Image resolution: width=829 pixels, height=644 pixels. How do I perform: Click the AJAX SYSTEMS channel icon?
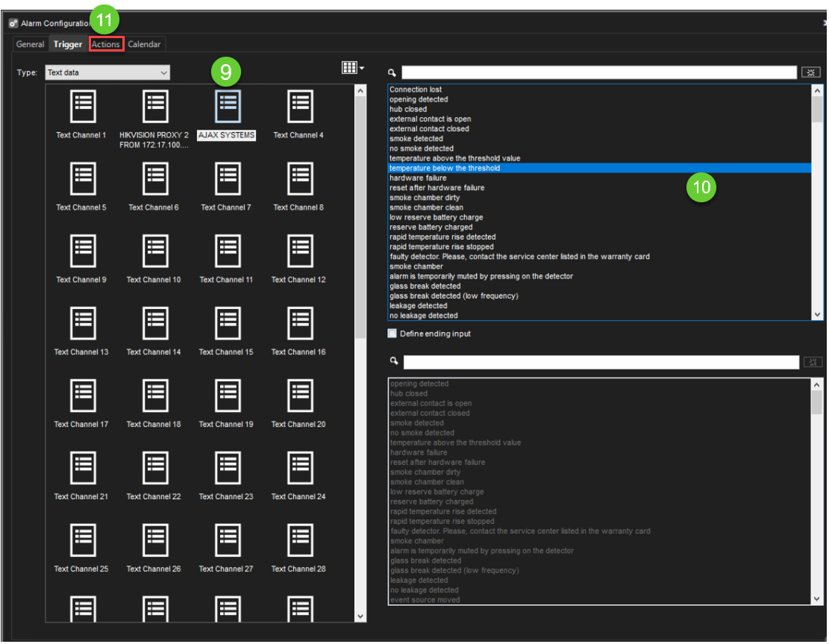click(x=227, y=107)
